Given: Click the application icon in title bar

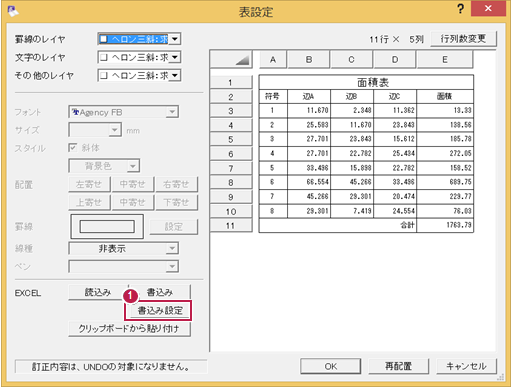Looking at the screenshot, I should (13, 11).
